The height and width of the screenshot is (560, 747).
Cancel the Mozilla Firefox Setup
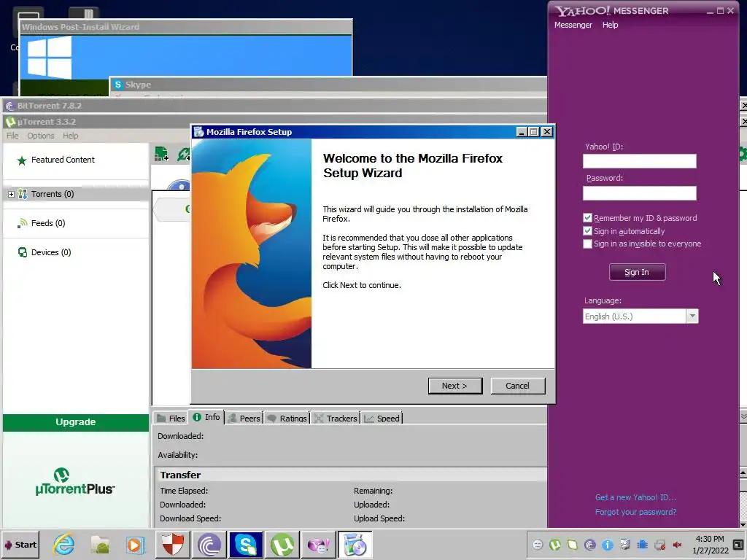pyautogui.click(x=517, y=386)
